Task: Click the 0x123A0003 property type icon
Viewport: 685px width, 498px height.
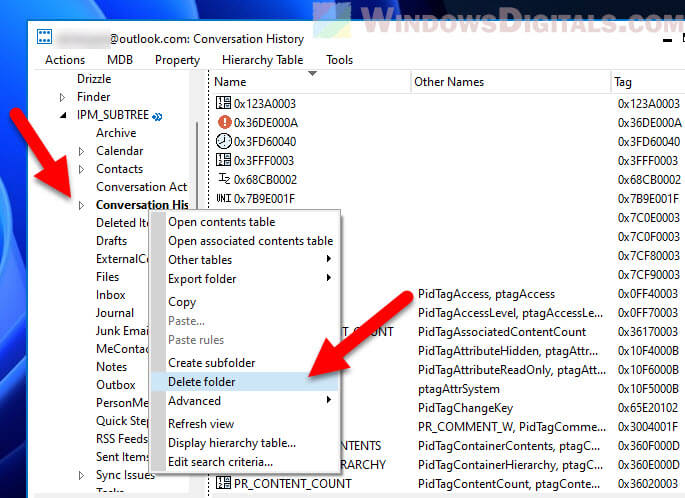Action: click(223, 103)
